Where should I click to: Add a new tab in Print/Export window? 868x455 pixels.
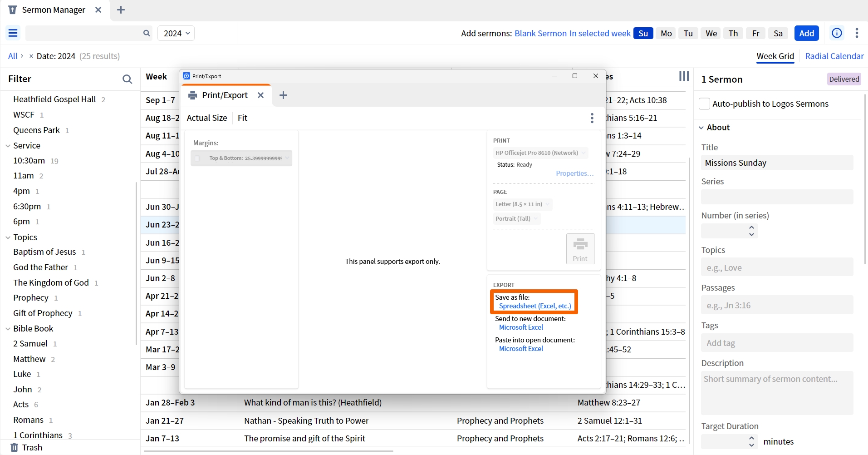tap(283, 95)
